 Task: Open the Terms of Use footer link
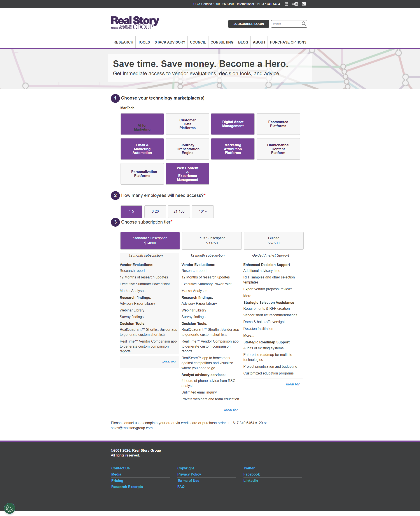(x=188, y=480)
